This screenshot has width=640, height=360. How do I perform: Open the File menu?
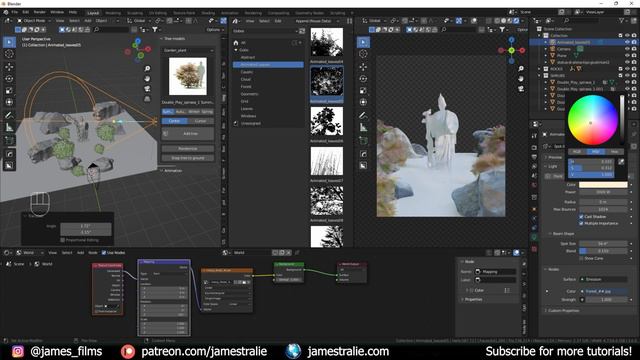[x=15, y=12]
